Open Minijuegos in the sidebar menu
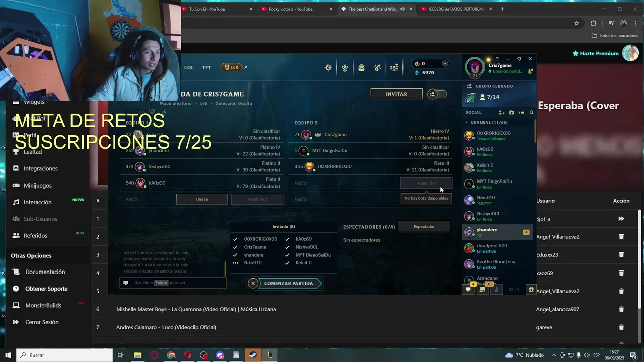 (38, 185)
